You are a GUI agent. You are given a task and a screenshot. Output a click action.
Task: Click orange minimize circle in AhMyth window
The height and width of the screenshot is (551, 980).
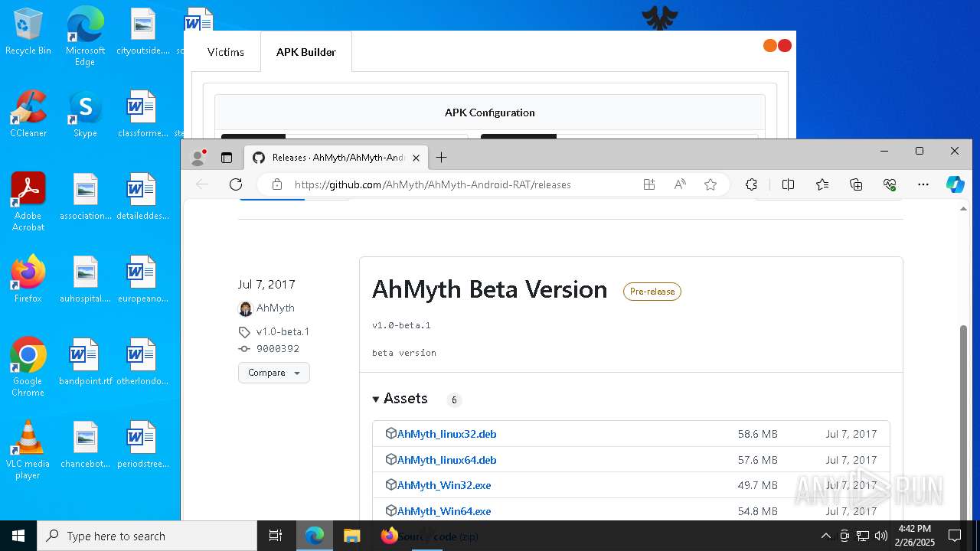770,46
